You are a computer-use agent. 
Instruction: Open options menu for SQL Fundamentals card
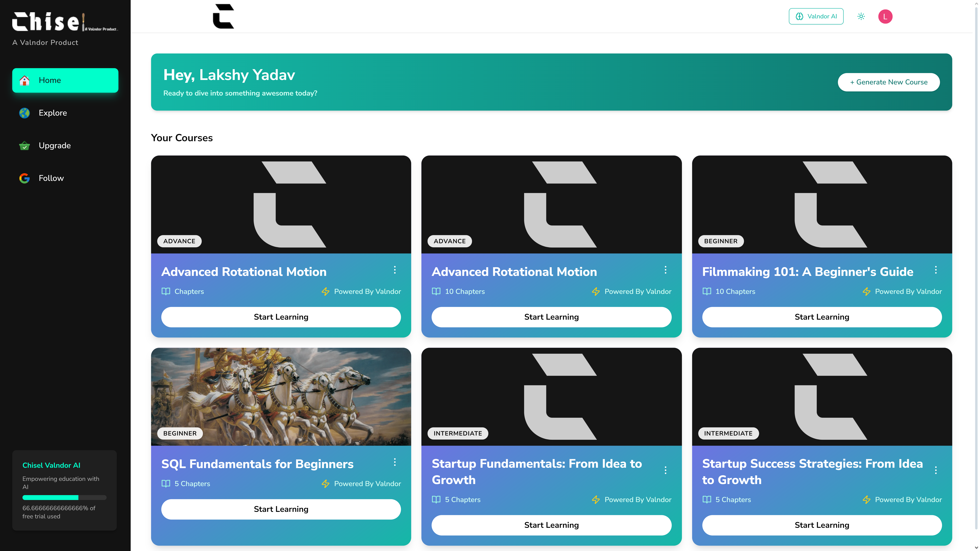pyautogui.click(x=395, y=462)
